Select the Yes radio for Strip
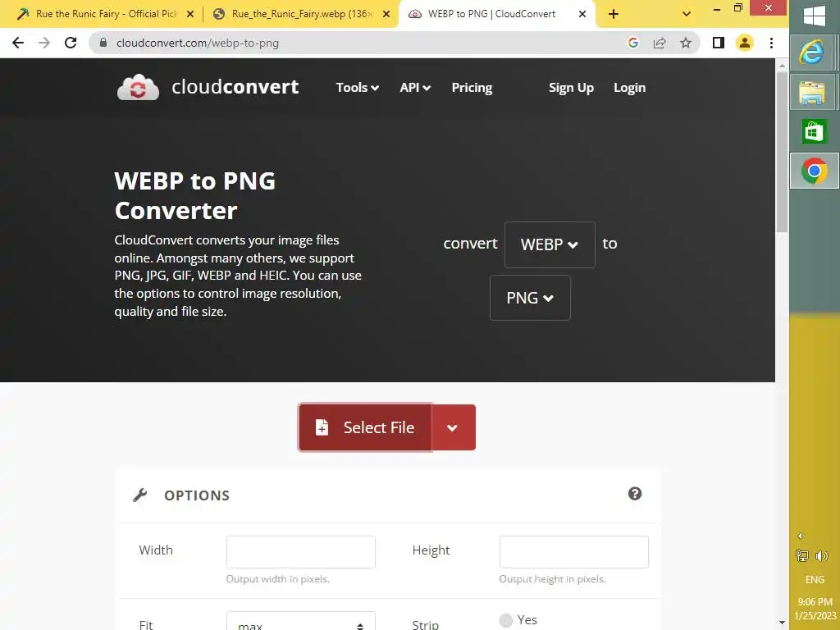The image size is (840, 630). click(x=505, y=620)
